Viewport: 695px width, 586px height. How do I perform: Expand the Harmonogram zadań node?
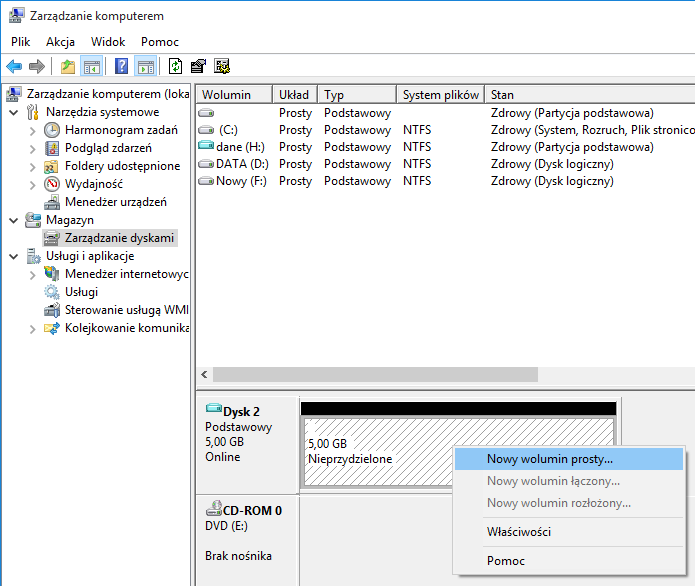(32, 131)
